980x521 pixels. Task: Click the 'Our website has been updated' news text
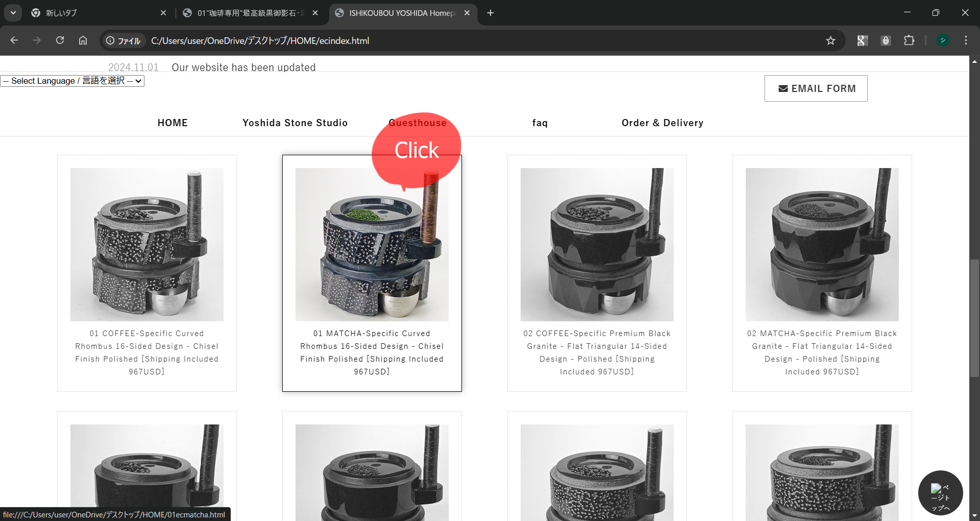point(243,67)
